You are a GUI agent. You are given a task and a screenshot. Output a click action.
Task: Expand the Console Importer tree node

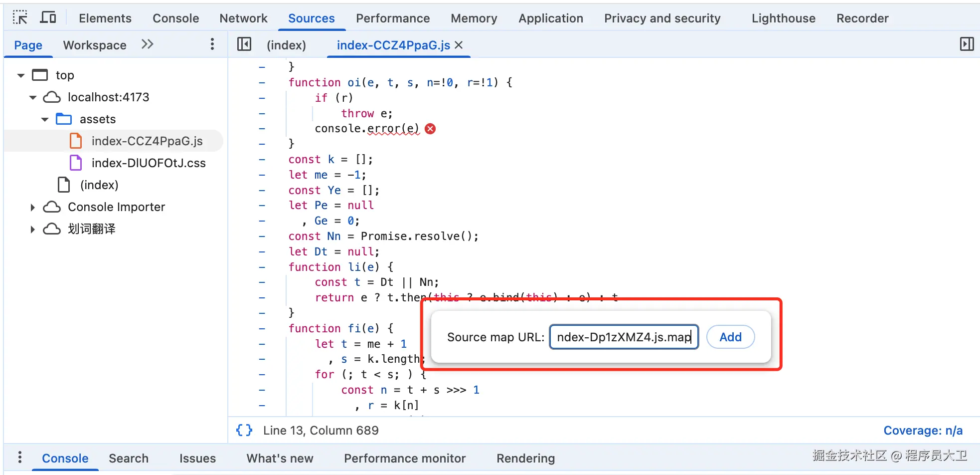[33, 207]
